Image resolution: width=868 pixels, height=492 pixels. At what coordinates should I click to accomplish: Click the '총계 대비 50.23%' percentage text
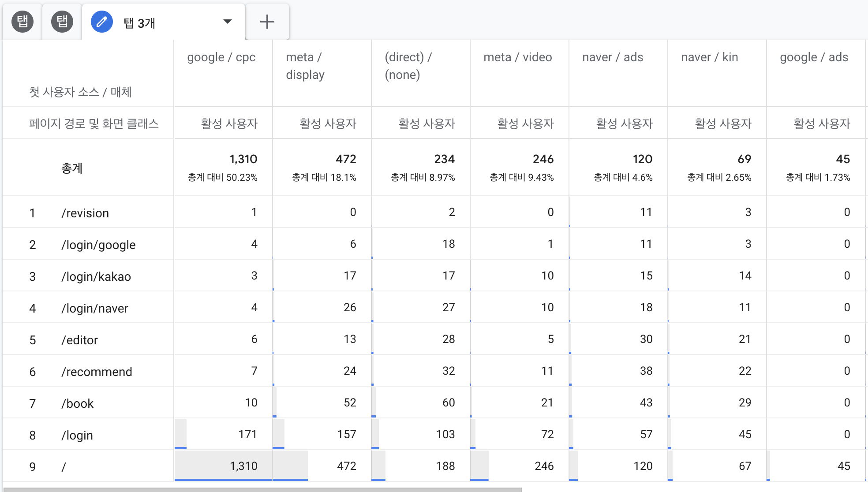tap(223, 177)
